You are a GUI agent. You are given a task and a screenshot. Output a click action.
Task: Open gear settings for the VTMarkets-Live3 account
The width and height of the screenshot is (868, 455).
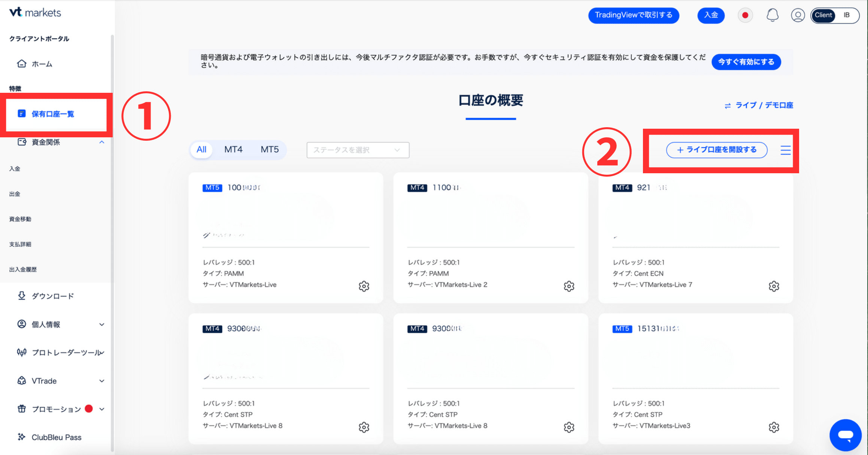pyautogui.click(x=774, y=427)
